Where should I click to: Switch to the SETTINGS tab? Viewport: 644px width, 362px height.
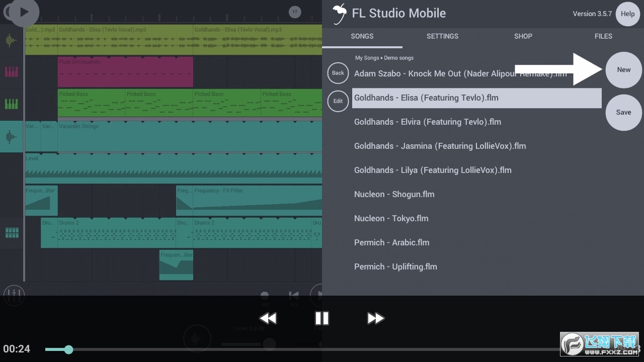tap(442, 36)
